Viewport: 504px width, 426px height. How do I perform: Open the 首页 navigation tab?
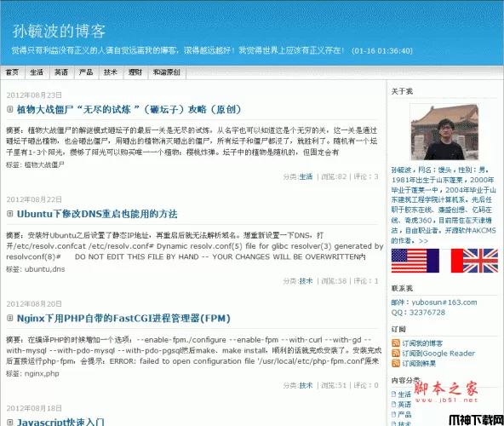coord(13,72)
